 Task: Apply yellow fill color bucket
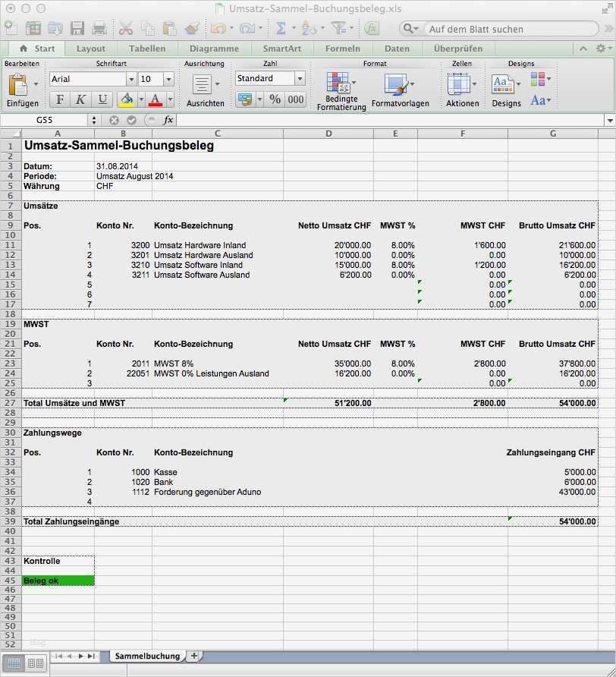pyautogui.click(x=127, y=99)
